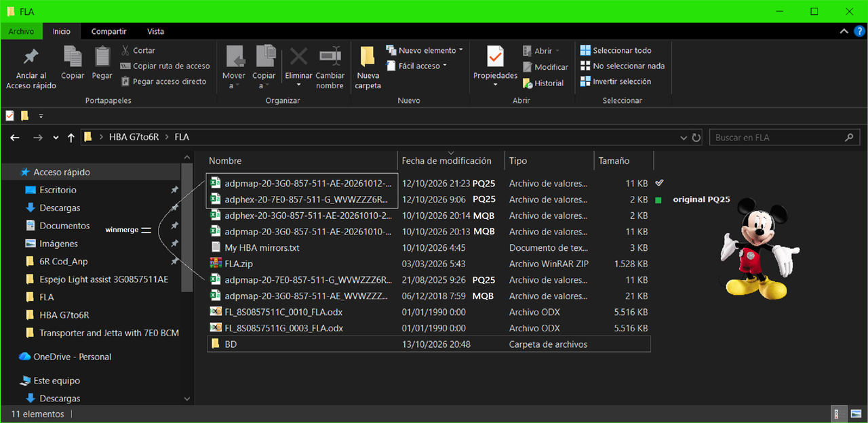Open the Copiar a dropdown
The image size is (868, 423).
click(x=264, y=68)
